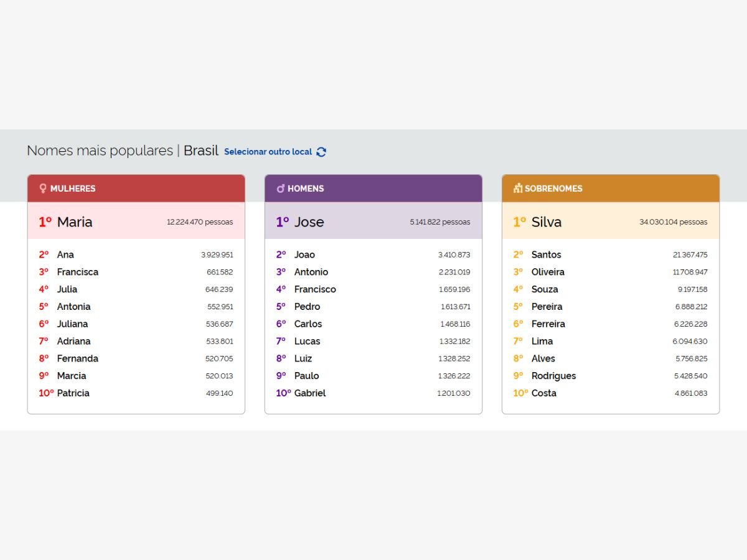The image size is (747, 560).
Task: Choose Francisco in the men list
Action: pos(315,289)
